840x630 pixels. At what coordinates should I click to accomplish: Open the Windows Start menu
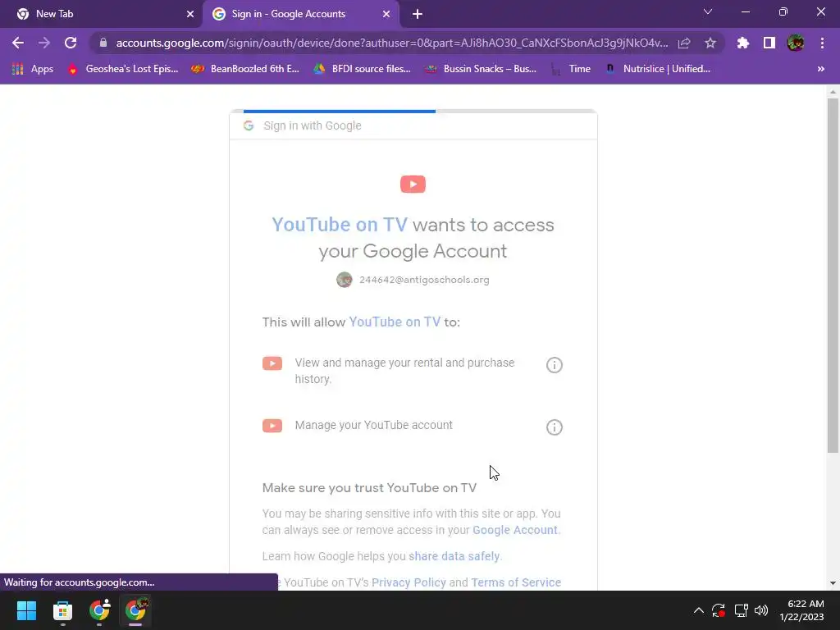[26, 610]
